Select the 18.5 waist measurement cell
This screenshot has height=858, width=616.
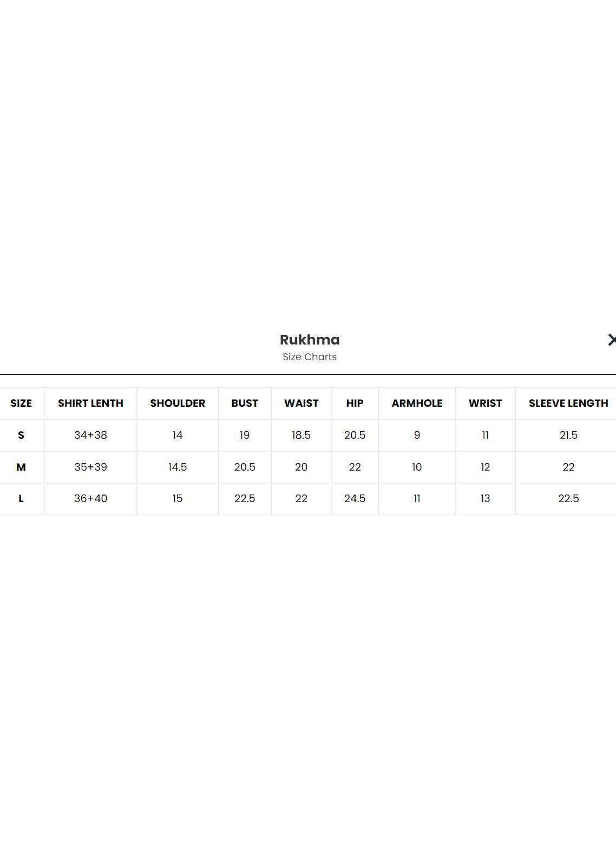click(301, 435)
